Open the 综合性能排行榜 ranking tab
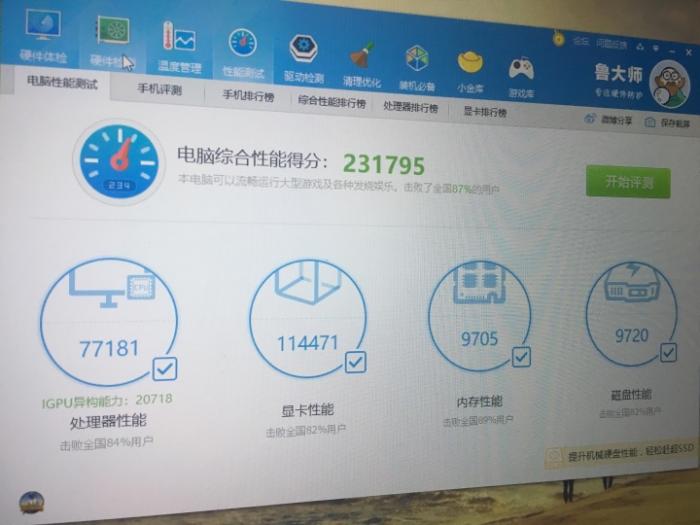The height and width of the screenshot is (525, 700). pyautogui.click(x=331, y=102)
